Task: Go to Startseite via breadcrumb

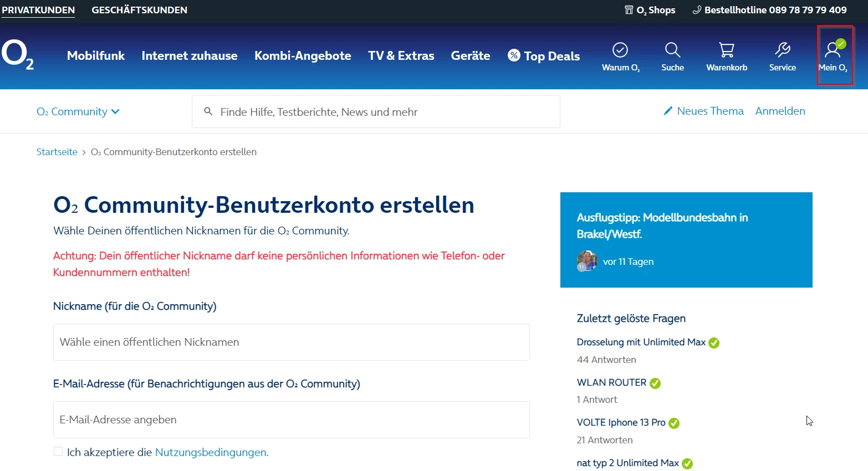Action: pyautogui.click(x=57, y=152)
